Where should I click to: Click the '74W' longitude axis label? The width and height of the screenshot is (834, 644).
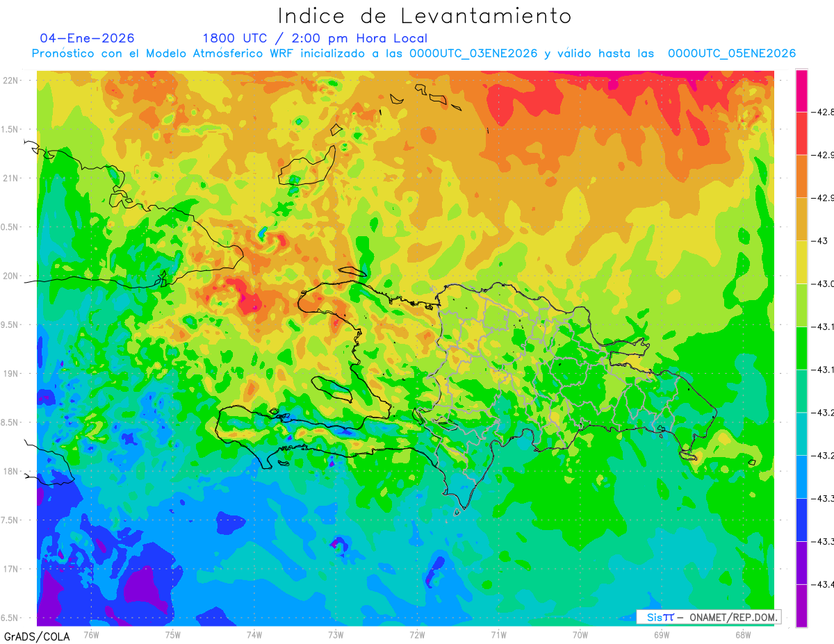(x=254, y=634)
